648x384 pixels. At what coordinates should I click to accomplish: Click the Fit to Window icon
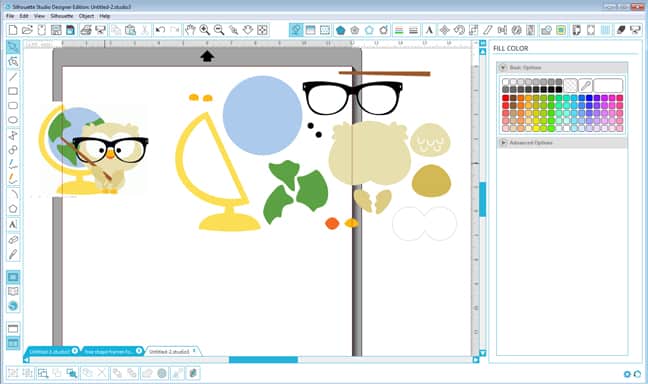click(x=262, y=30)
